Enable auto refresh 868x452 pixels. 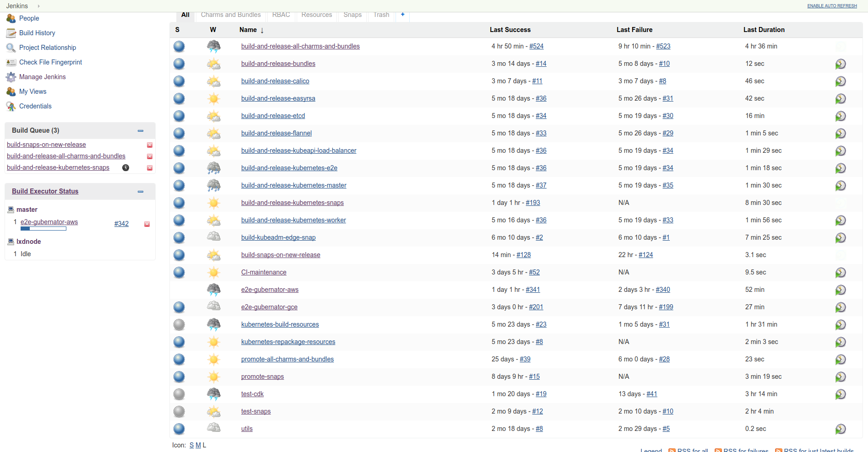click(x=832, y=6)
